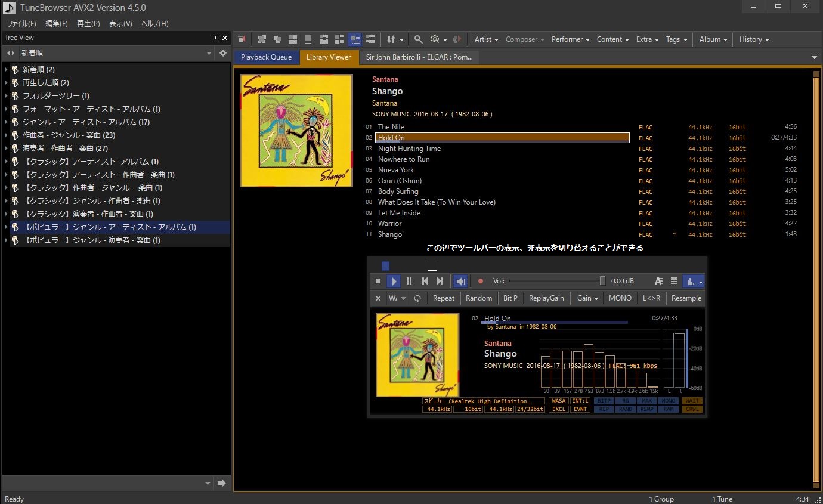Click the first red-marked toolbar icon
This screenshot has width=823, height=504.
point(242,39)
